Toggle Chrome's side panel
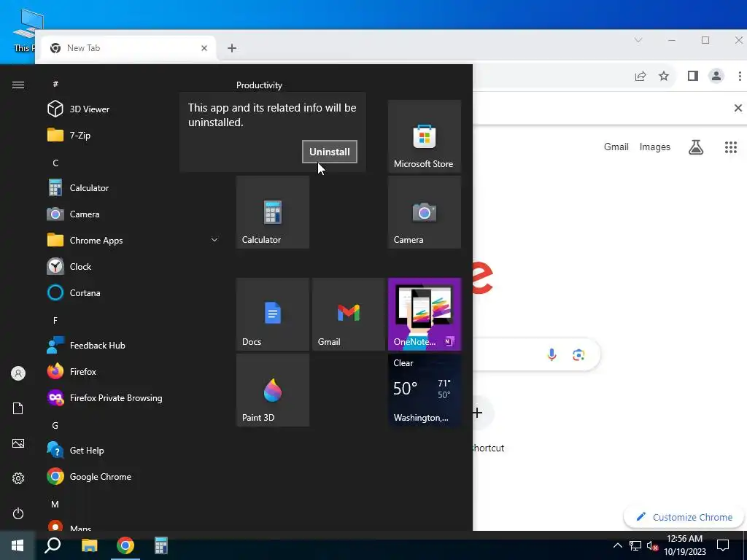This screenshot has height=560, width=747. pyautogui.click(x=693, y=76)
